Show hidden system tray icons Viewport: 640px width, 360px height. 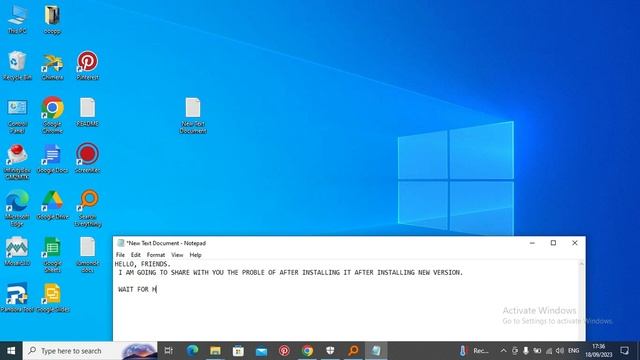[x=503, y=351]
